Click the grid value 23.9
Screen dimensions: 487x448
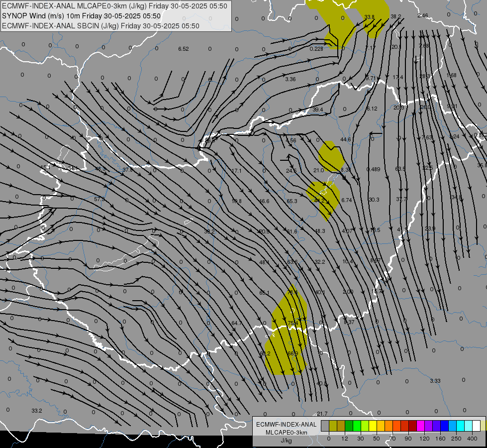430,229
